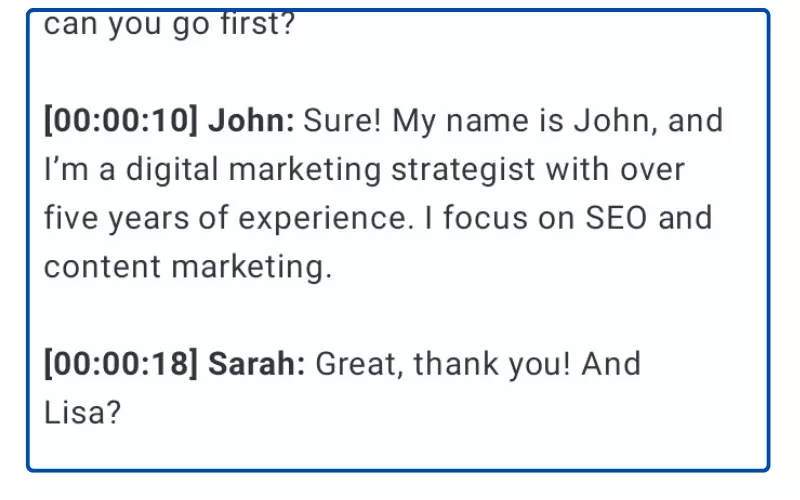Viewport: 800px width, 500px height.
Task: Click the word "over" ending the second line
Action: (x=651, y=170)
